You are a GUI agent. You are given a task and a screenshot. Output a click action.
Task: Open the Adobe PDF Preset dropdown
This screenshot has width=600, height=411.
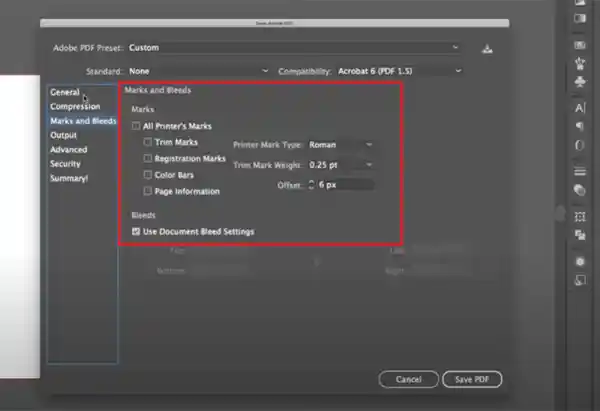[x=294, y=48]
